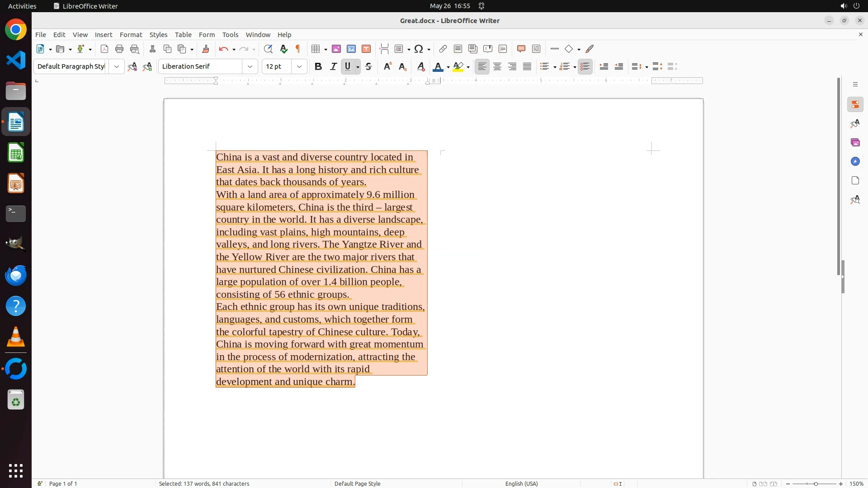Open the Format menu

131,35
